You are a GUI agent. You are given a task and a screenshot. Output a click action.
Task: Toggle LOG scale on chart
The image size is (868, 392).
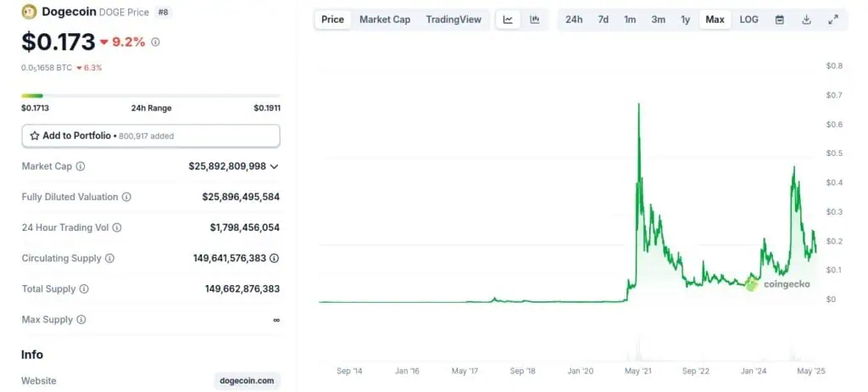(x=748, y=20)
